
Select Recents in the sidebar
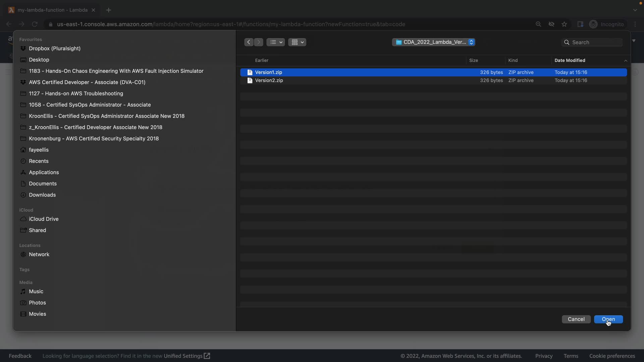39,161
